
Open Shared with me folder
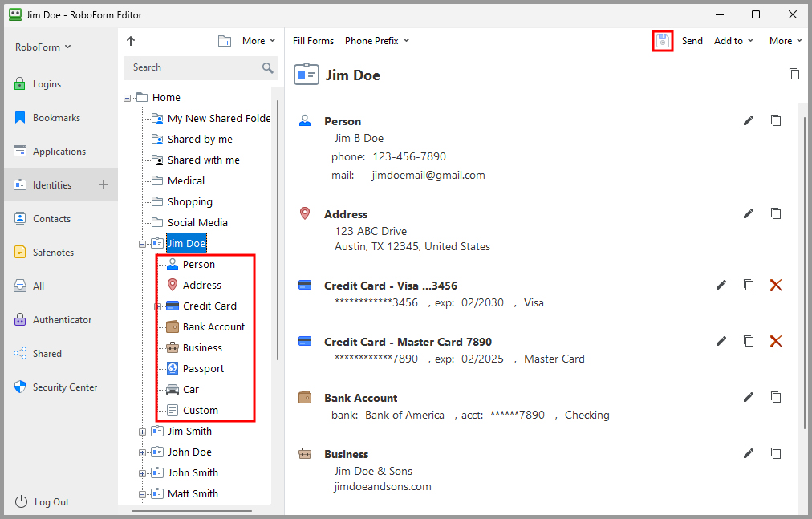click(196, 160)
